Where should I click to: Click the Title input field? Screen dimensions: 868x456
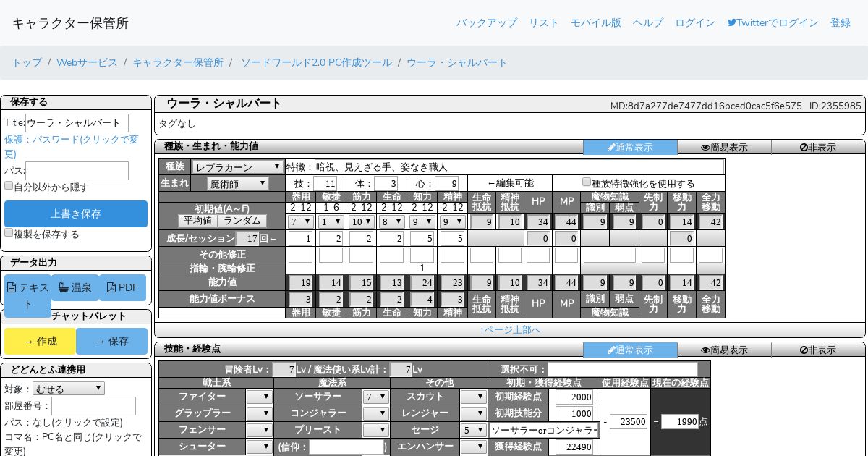click(x=77, y=123)
